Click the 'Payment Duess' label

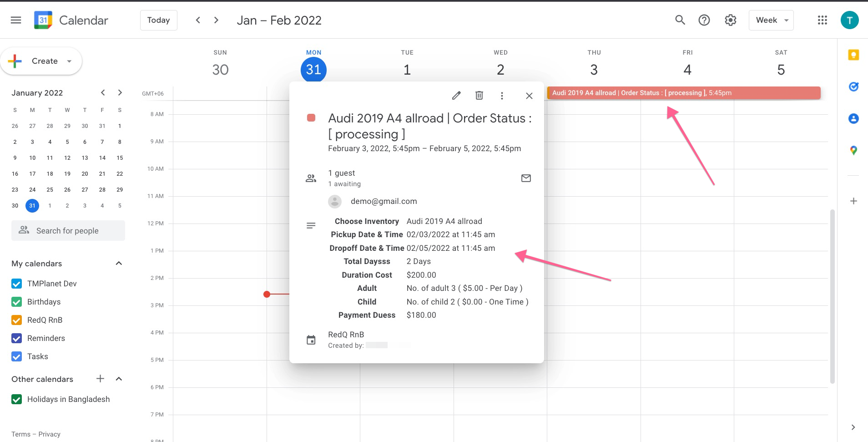coord(367,315)
